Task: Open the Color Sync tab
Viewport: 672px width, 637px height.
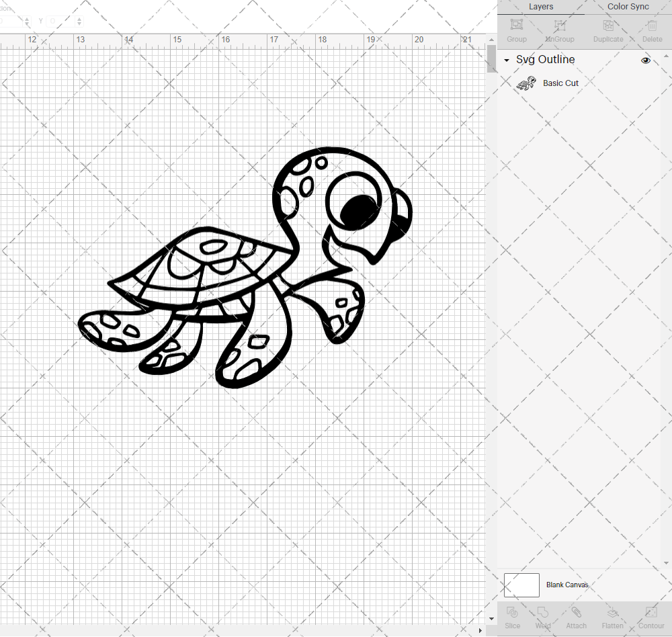Action: click(x=628, y=7)
